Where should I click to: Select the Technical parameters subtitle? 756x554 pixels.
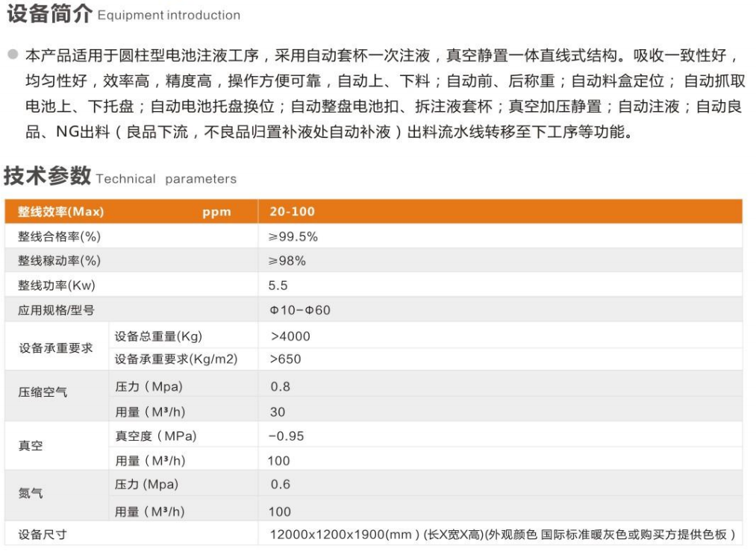tap(166, 179)
